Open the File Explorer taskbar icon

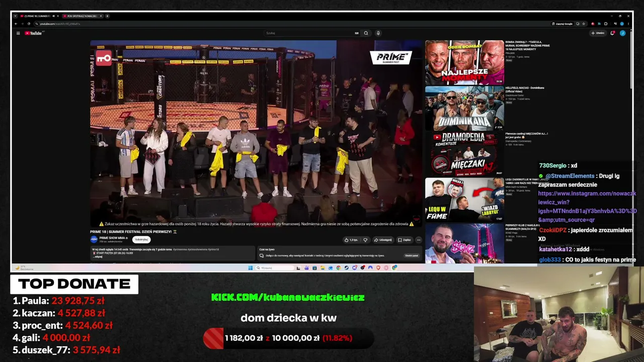(x=323, y=267)
